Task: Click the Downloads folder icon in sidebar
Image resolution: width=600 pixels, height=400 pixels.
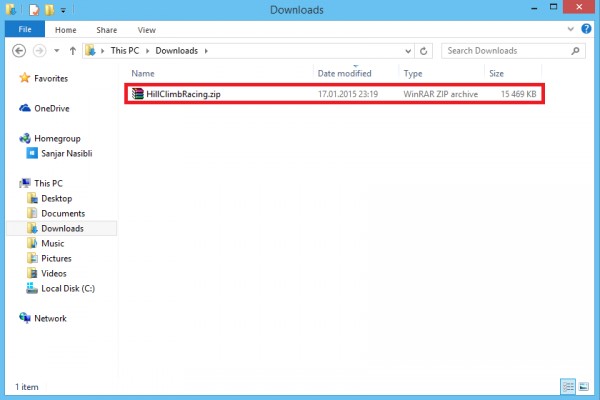Action: [32, 228]
